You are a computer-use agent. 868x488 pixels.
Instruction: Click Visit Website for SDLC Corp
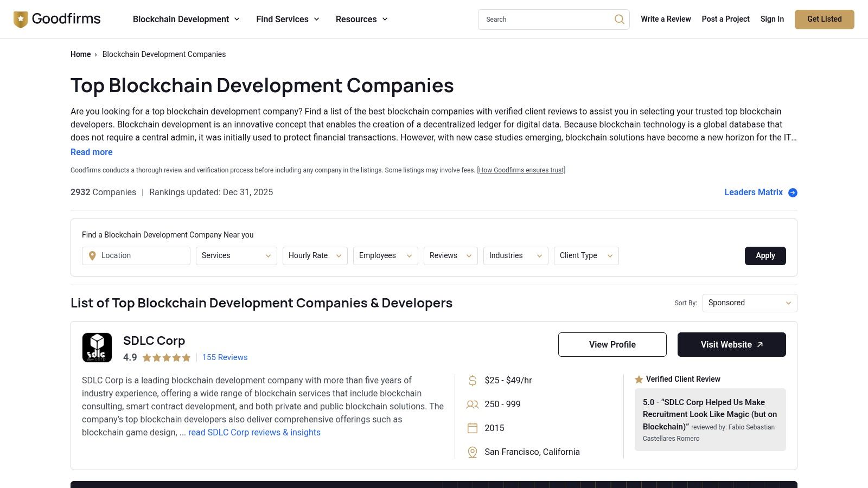coord(732,345)
